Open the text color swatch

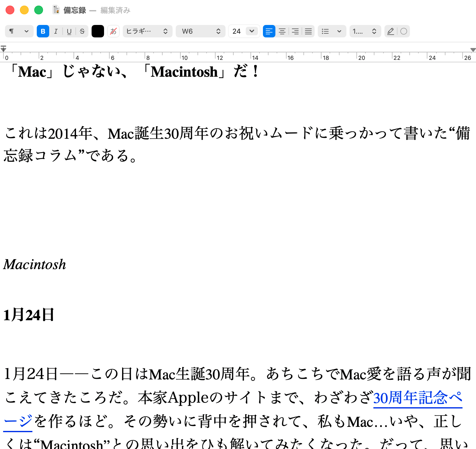[x=98, y=31]
